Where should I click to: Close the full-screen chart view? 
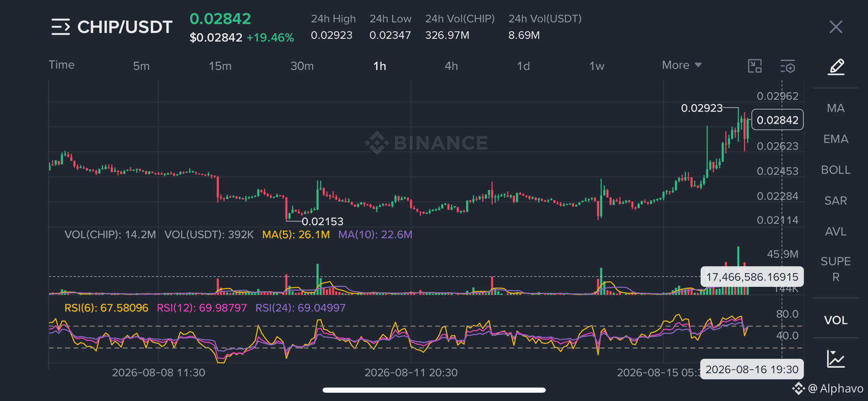point(836,27)
